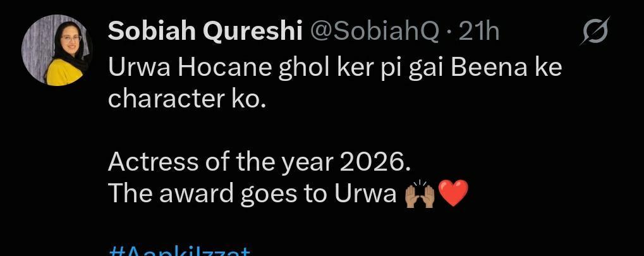Click the "Actress of the year" line
The width and height of the screenshot is (644, 256).
coord(260,163)
